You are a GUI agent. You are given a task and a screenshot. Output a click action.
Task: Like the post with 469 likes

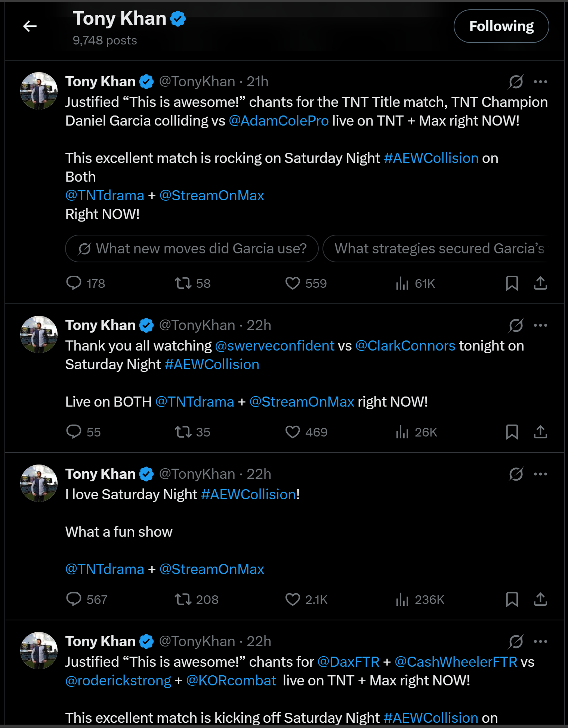click(293, 432)
